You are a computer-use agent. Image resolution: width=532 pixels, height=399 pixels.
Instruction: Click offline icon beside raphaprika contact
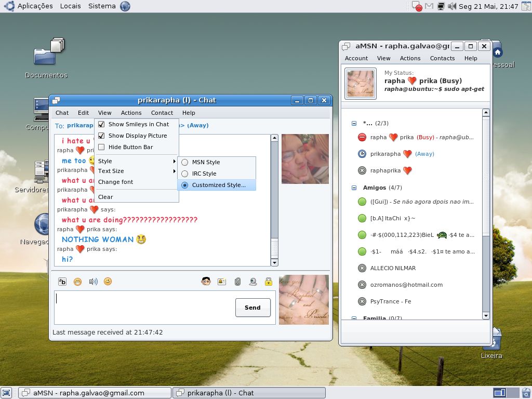click(x=362, y=170)
